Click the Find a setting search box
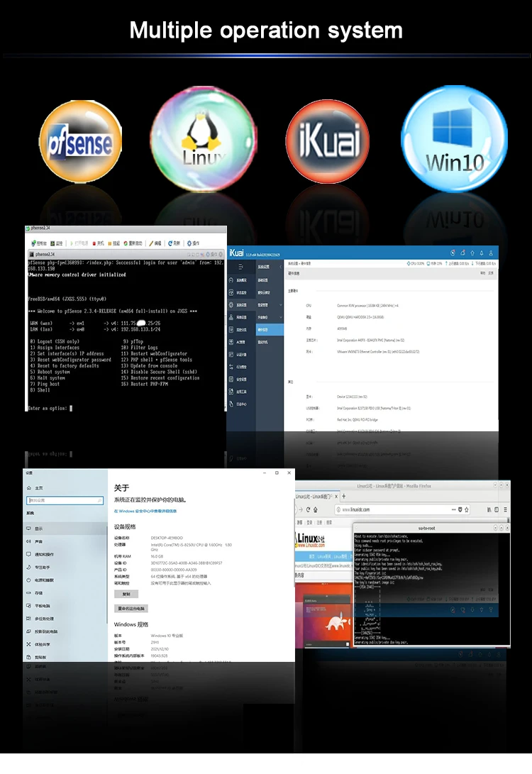The image size is (532, 774). coord(65,501)
